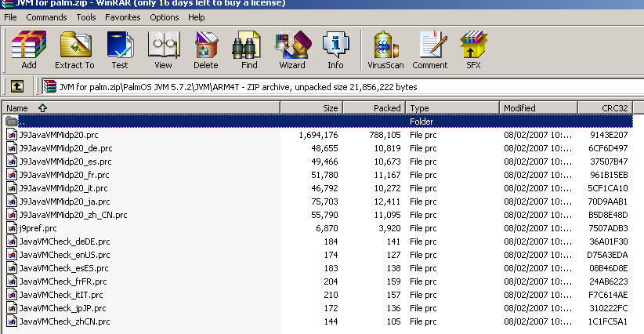Select file name J9JavaVMMidp20_it.prc
The height and width of the screenshot is (334, 644).
tap(63, 188)
